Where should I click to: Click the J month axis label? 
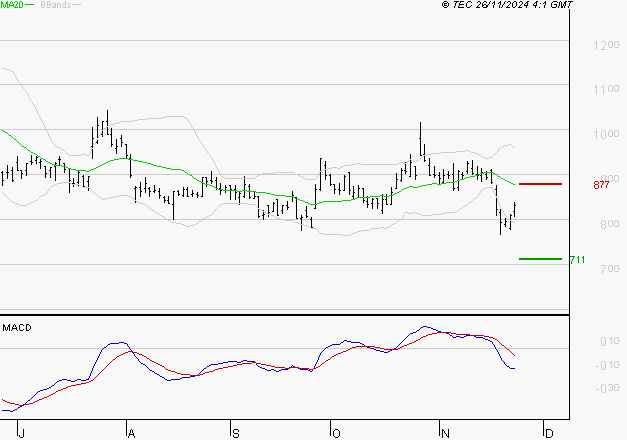[x=22, y=434]
